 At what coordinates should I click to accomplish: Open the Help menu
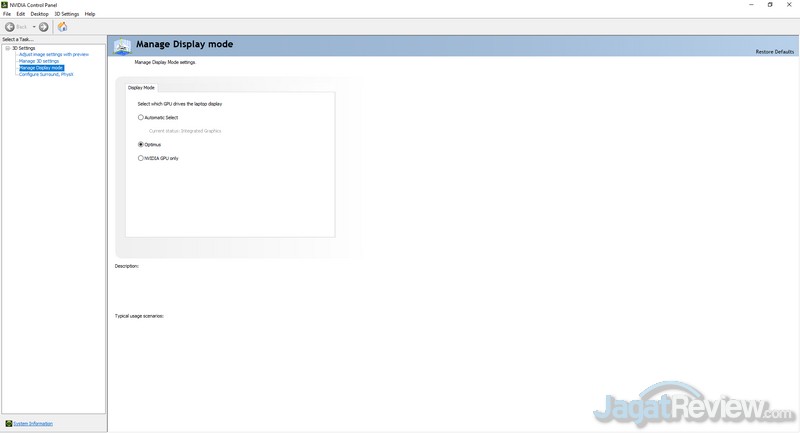pos(90,14)
